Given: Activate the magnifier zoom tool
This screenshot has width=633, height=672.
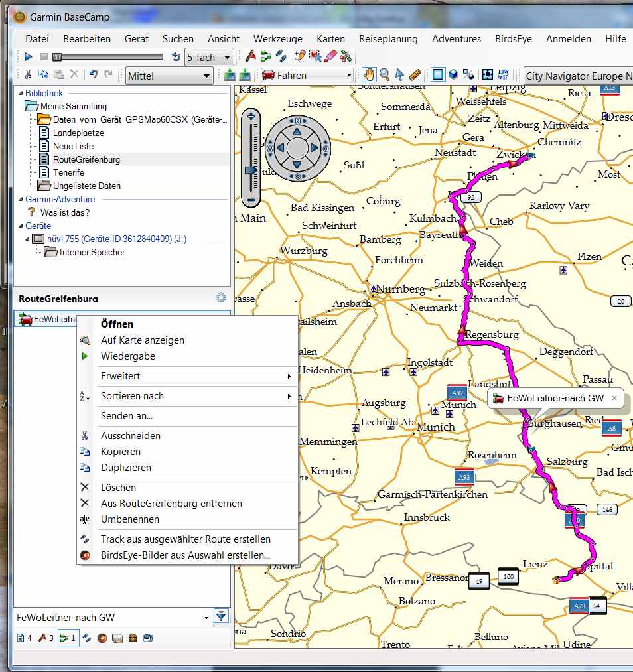Looking at the screenshot, I should pos(384,74).
